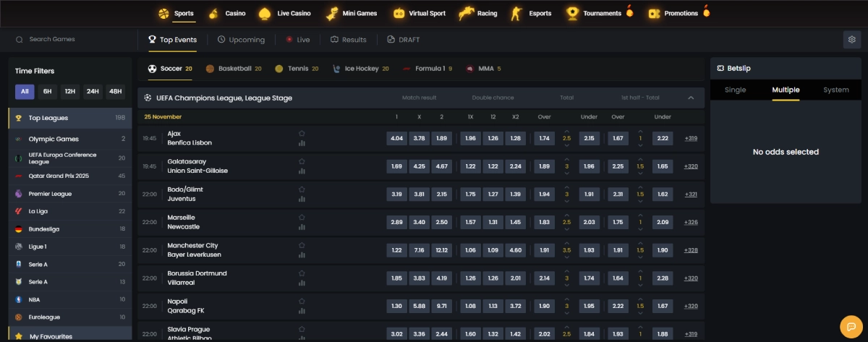Screen dimensions: 868x342
Task: Open the Bundesliga league
Action: [70, 228]
